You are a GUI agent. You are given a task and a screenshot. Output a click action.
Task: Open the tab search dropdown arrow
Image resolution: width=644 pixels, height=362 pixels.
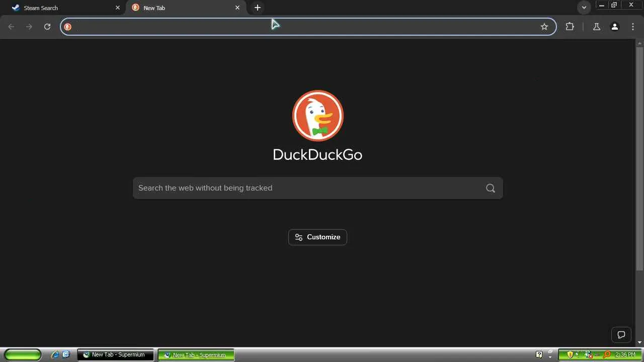pyautogui.click(x=584, y=8)
